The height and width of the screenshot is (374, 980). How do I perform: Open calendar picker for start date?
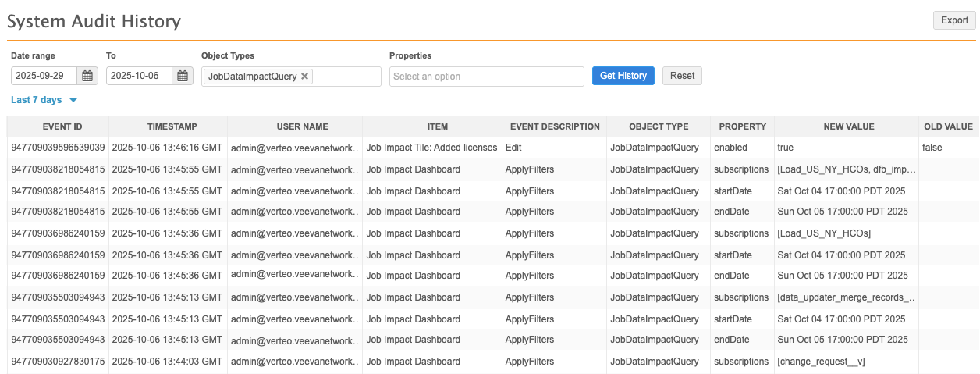[x=87, y=76]
